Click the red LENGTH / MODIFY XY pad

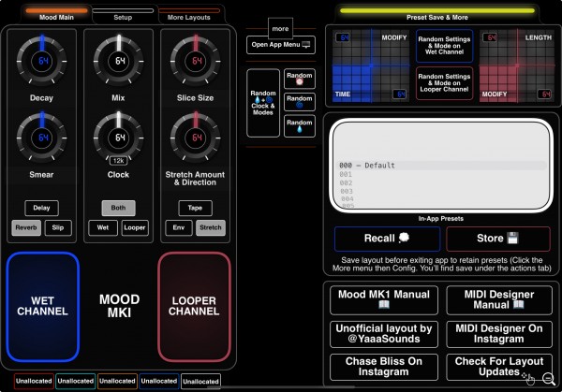click(x=517, y=65)
